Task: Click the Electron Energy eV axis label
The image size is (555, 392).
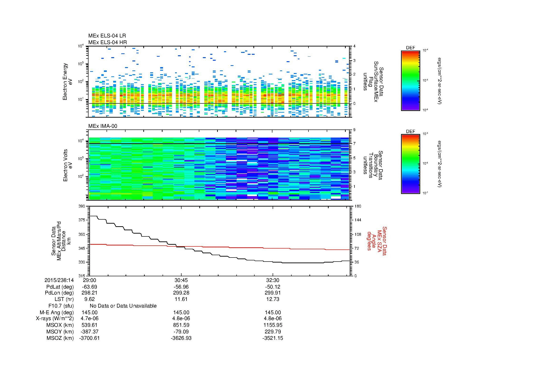Action: point(67,82)
